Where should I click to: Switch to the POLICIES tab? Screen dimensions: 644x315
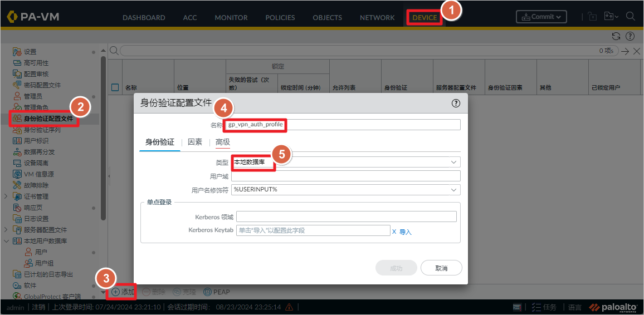[x=280, y=18]
